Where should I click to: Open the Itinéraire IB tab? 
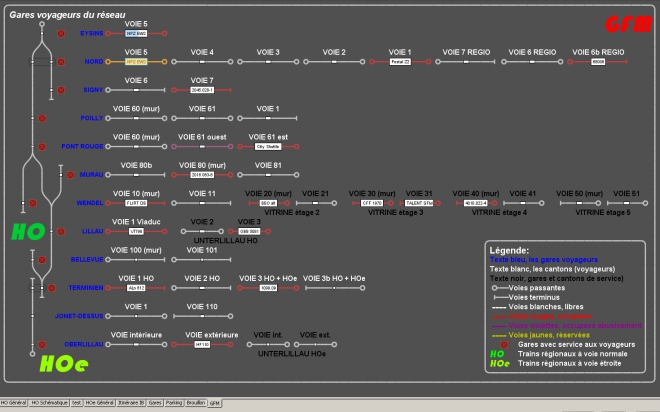point(131,403)
